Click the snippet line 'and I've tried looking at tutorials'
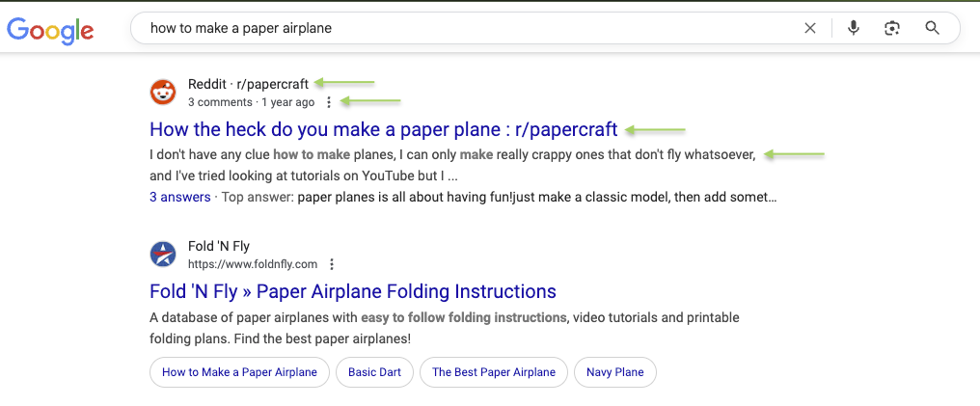This screenshot has height=406, width=980. coord(304,176)
